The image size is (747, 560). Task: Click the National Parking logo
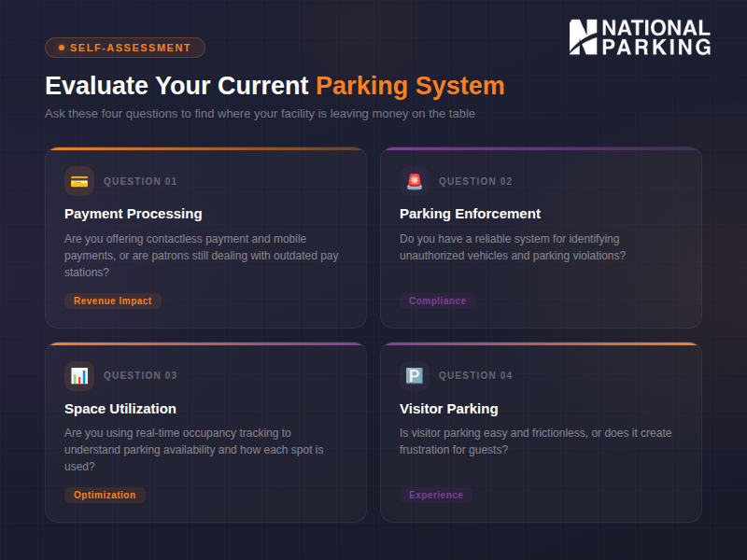(x=640, y=37)
